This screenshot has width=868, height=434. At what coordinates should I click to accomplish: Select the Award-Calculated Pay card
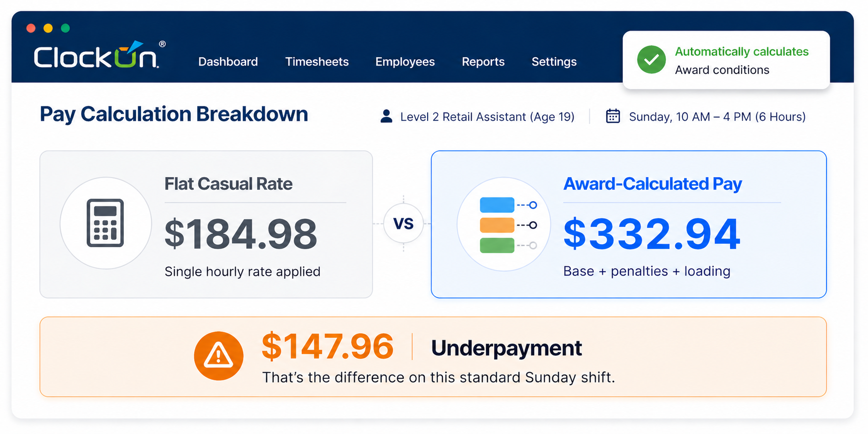coord(628,224)
